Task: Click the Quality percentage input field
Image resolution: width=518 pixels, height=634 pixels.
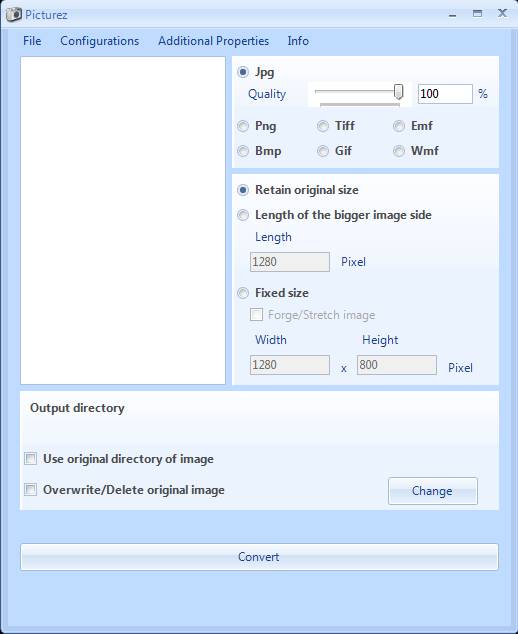Action: (x=445, y=94)
